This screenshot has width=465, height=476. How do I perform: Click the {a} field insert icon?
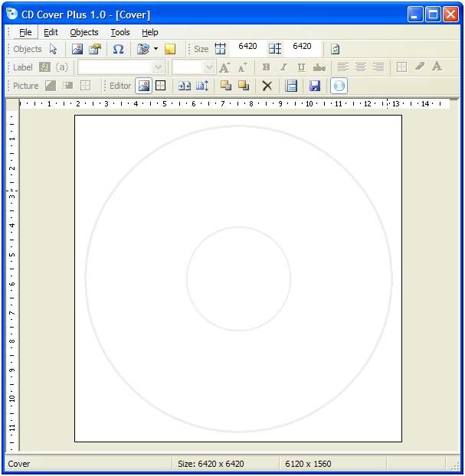62,67
